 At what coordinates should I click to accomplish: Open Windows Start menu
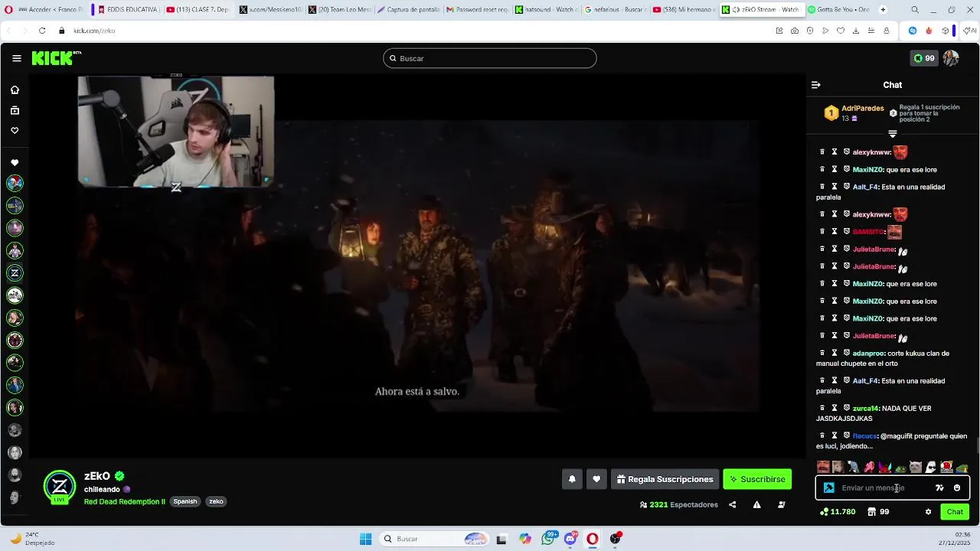coord(366,539)
